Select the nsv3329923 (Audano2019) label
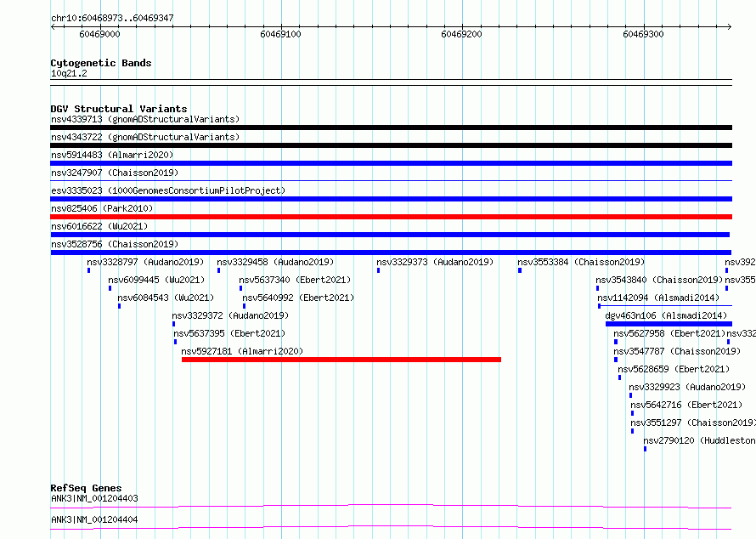 pos(687,387)
